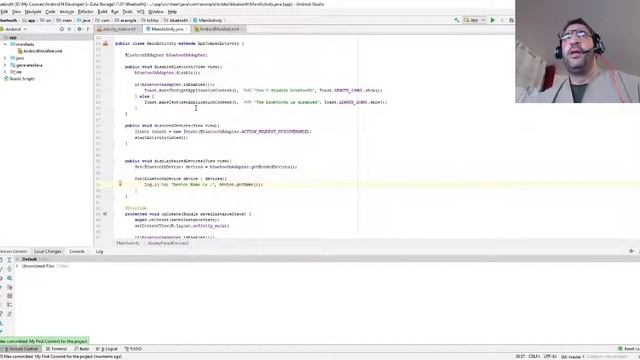Open the Build tool window
The image size is (640, 360).
coord(82,349)
